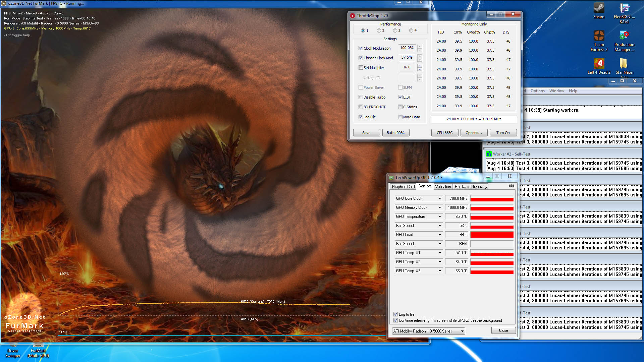Click the ThrottleStop title bar icon
This screenshot has width=644, height=362.
coord(353,15)
